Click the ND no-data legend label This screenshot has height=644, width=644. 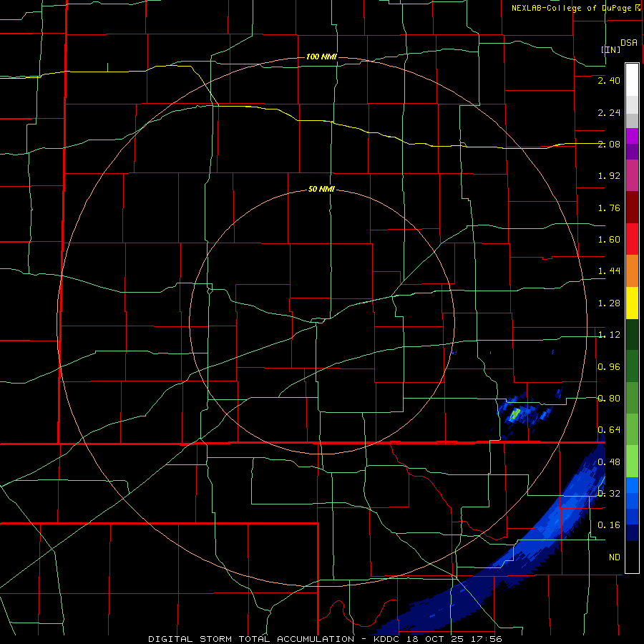pyautogui.click(x=615, y=557)
